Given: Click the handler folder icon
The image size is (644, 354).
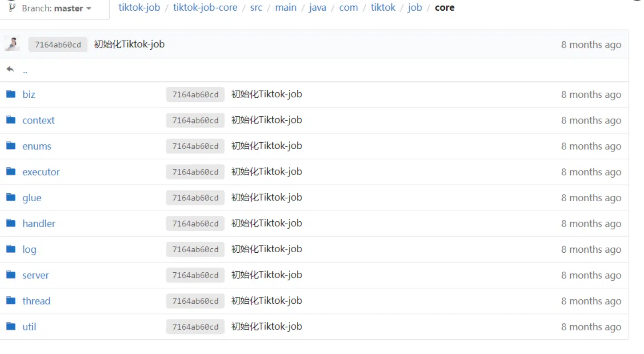Looking at the screenshot, I should 11,223.
